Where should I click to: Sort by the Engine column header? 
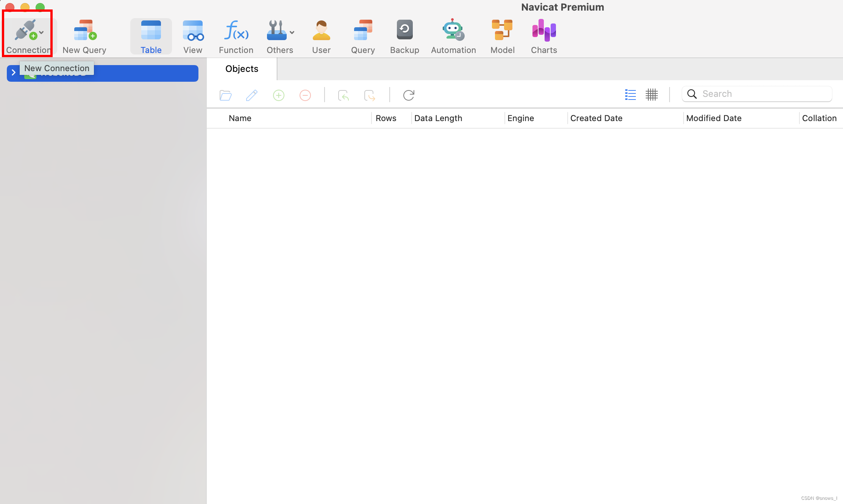(x=521, y=118)
